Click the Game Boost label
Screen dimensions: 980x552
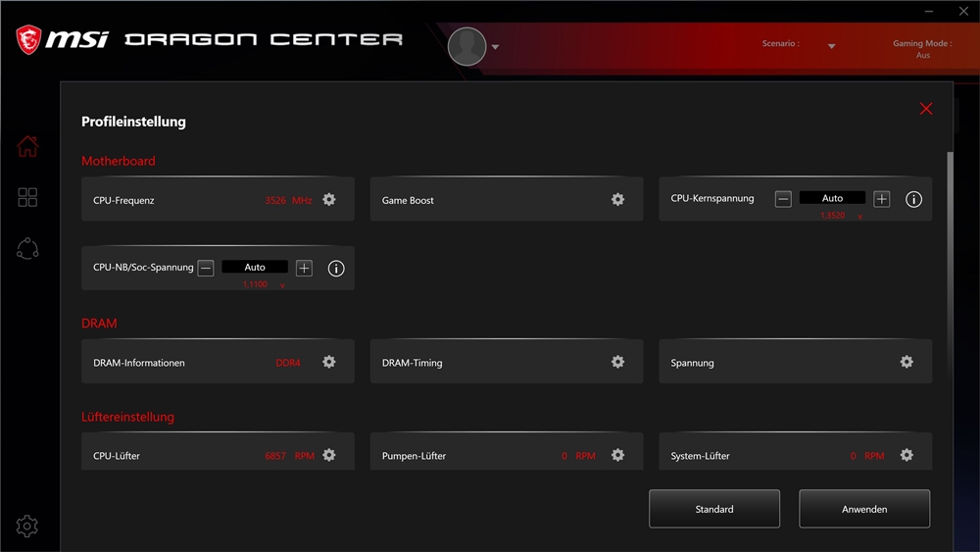tap(408, 200)
